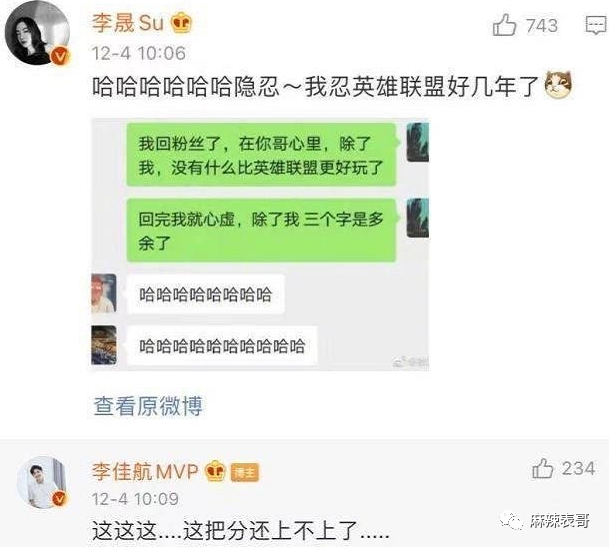Click the cat emoji in the comment
The width and height of the screenshot is (609, 547).
pos(559,85)
